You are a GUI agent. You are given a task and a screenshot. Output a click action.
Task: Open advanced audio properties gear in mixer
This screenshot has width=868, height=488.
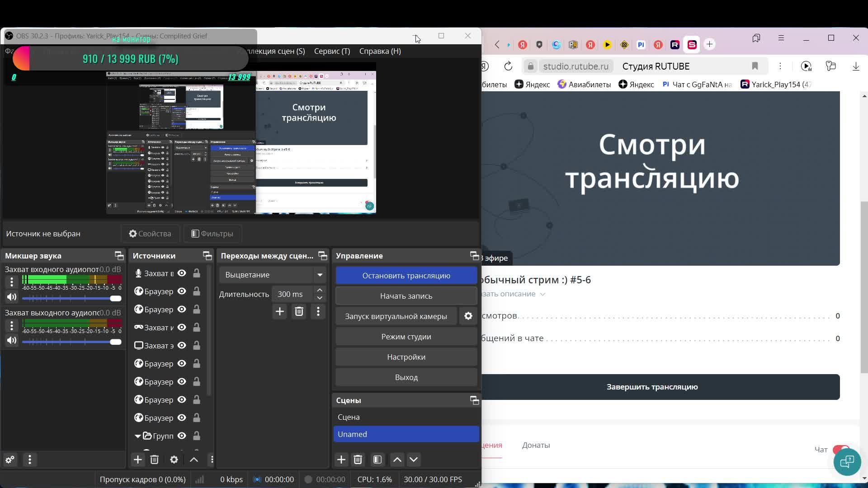10,460
